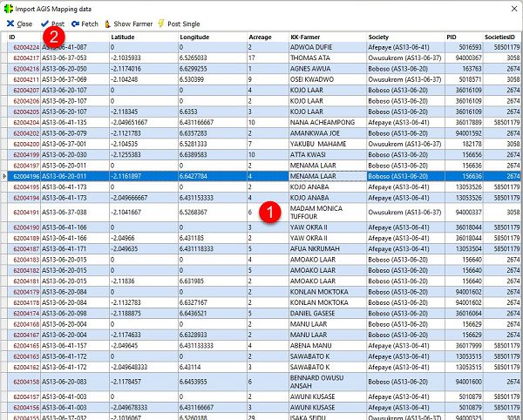Select AMANKWAA JOE farmer cell
This screenshot has width=523, height=420.
click(x=328, y=133)
